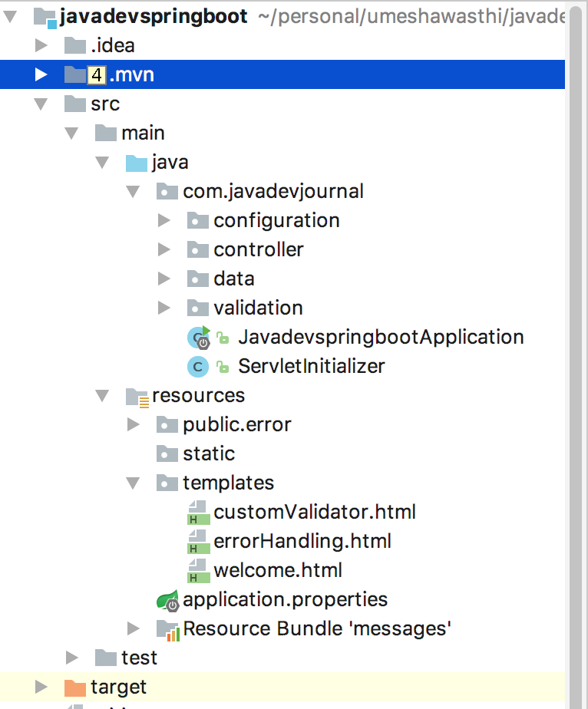The image size is (588, 709).
Task: Collapse the templates folder
Action: pos(133,483)
